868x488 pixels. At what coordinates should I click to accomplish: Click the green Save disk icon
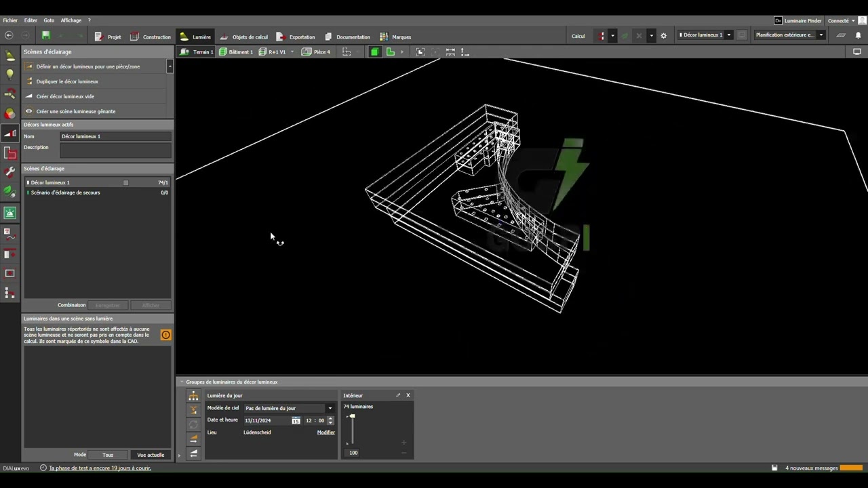[x=45, y=35]
